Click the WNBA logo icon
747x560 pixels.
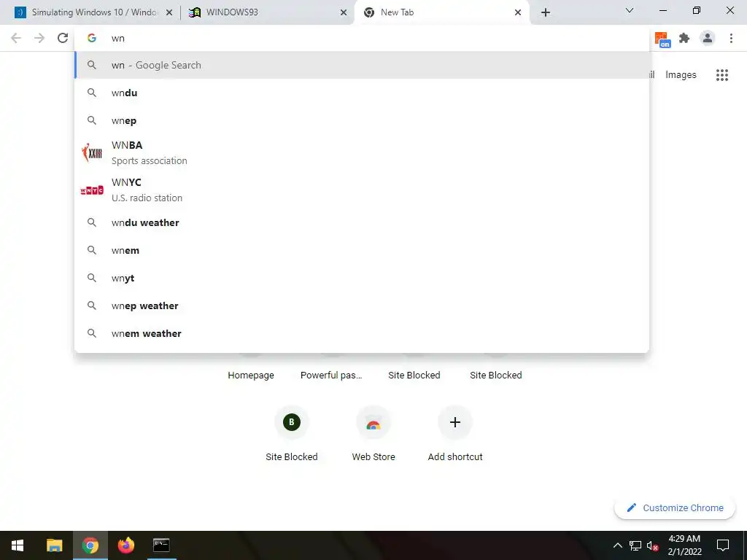[x=92, y=153]
